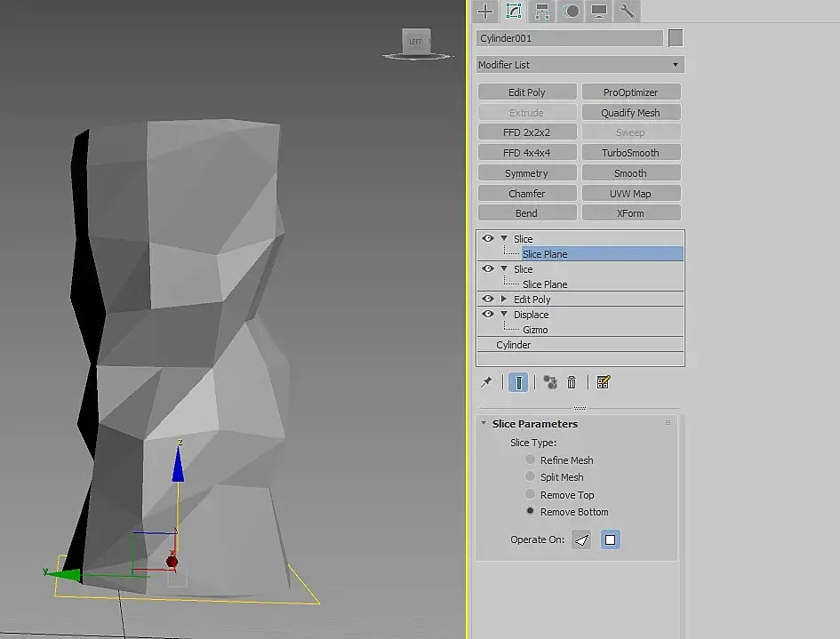Click the Pin Stack icon
Screen dimensions: 840x639
[486, 382]
